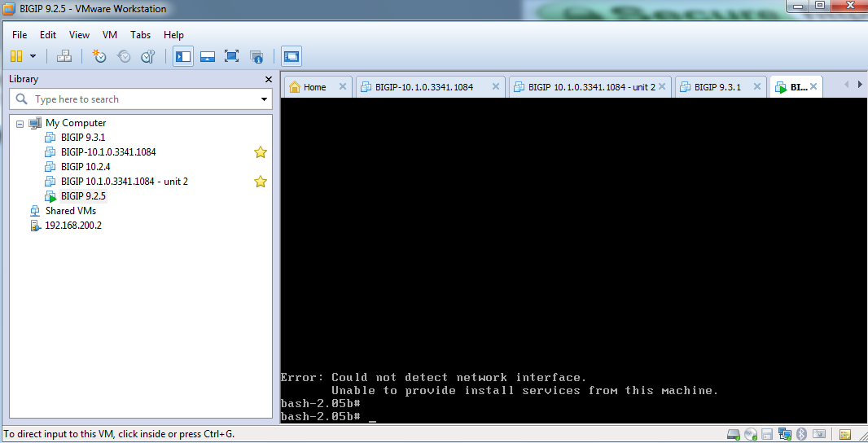This screenshot has height=443, width=868.
Task: Open the Snapshot Manager icon
Action: click(148, 56)
